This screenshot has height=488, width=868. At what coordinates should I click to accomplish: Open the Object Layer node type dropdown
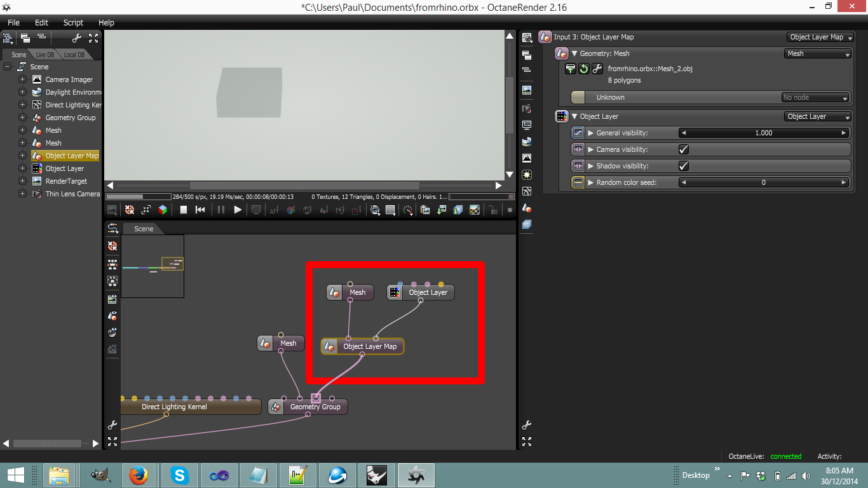(818, 116)
